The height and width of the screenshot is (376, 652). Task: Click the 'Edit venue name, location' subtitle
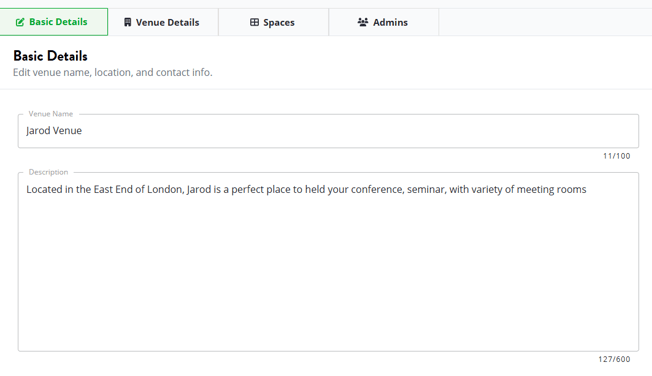coord(113,72)
